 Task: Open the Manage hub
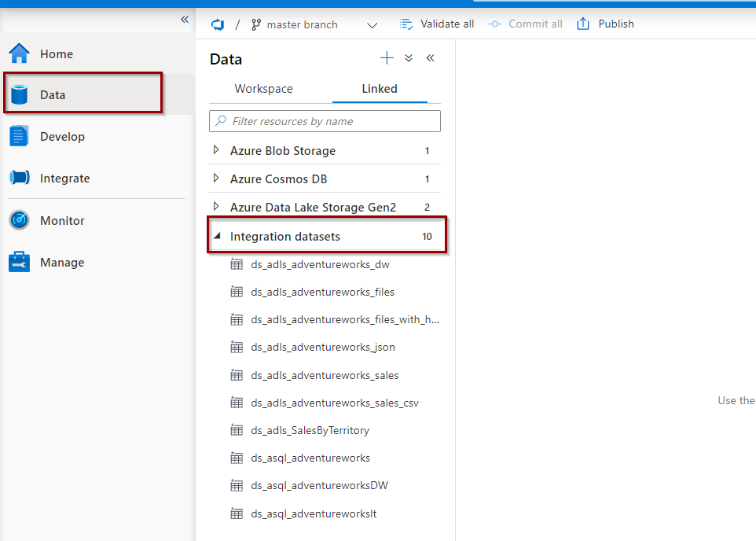(x=97, y=262)
